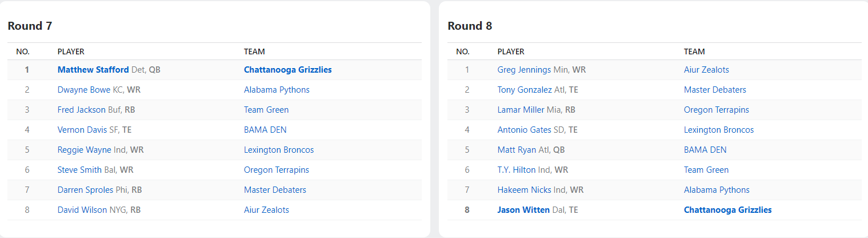Screen dimensions: 868x238
Task: Open Greg Jennings player link
Action: (524, 70)
